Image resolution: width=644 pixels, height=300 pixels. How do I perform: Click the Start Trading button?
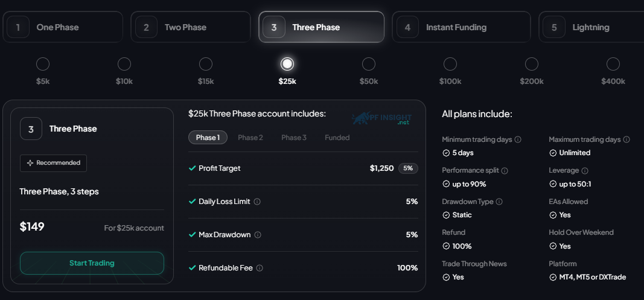[x=92, y=263]
